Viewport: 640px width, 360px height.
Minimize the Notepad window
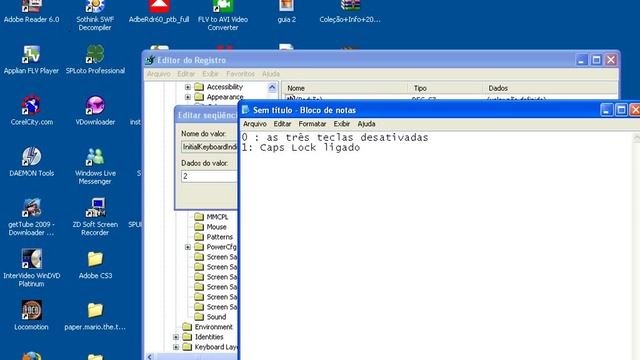tap(607, 110)
